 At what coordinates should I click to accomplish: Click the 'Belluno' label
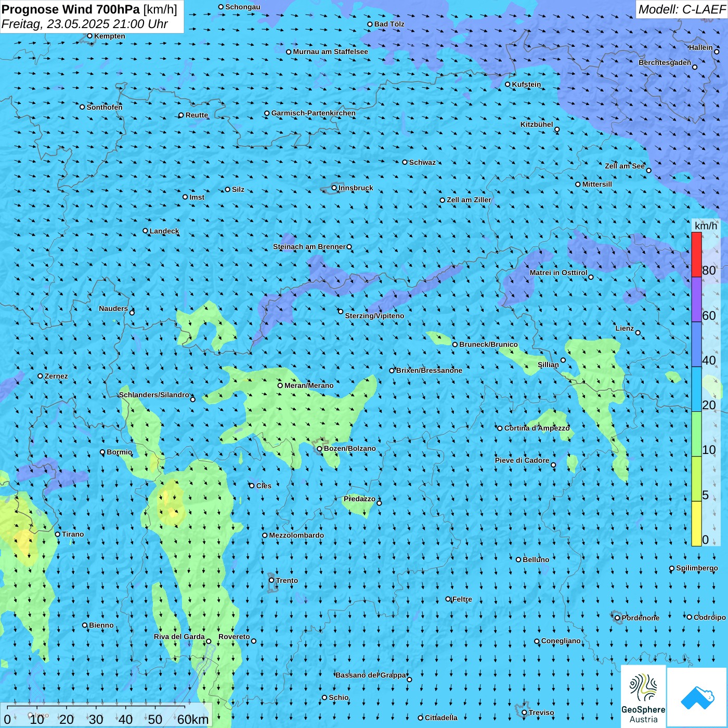[x=536, y=560]
